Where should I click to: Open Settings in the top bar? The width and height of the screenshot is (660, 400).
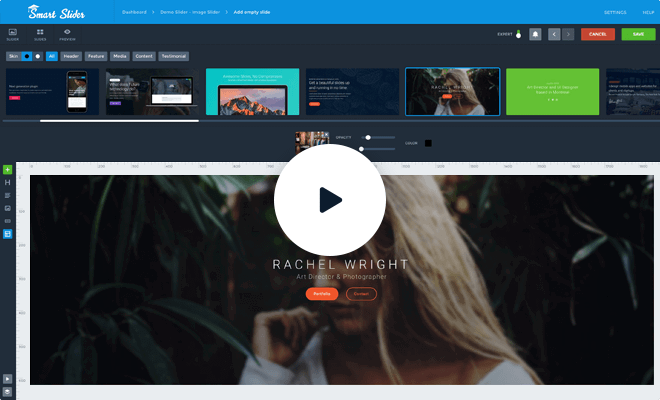[615, 12]
